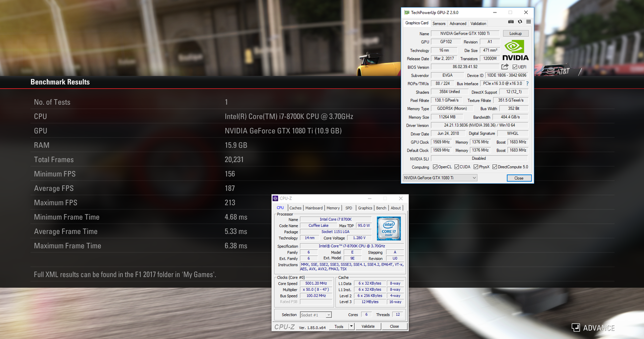This screenshot has width=644, height=339.
Task: Click the Bus Speed value 100.02 MHz
Action: click(316, 296)
